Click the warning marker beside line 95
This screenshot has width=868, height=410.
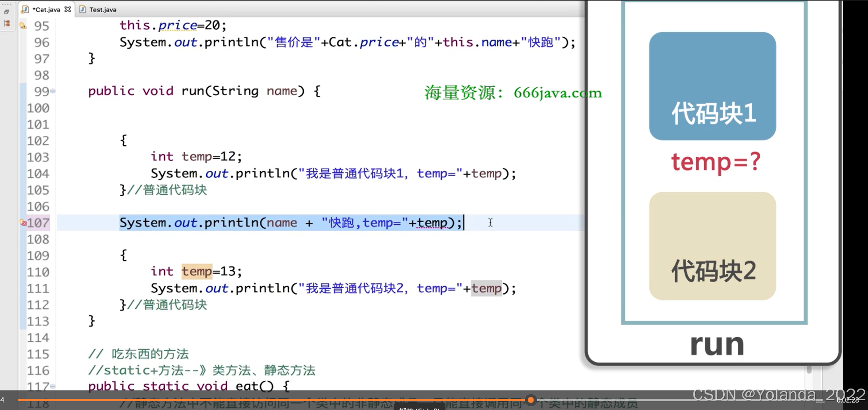[x=23, y=26]
